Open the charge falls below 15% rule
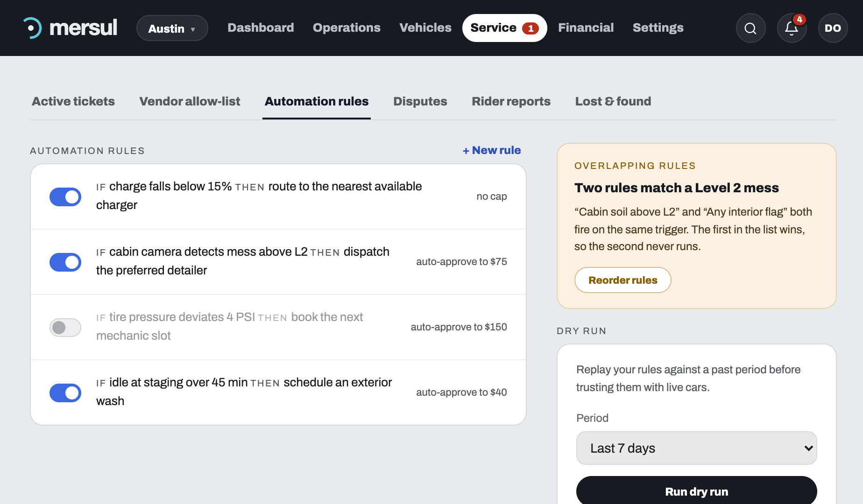The width and height of the screenshot is (863, 504). [278, 196]
